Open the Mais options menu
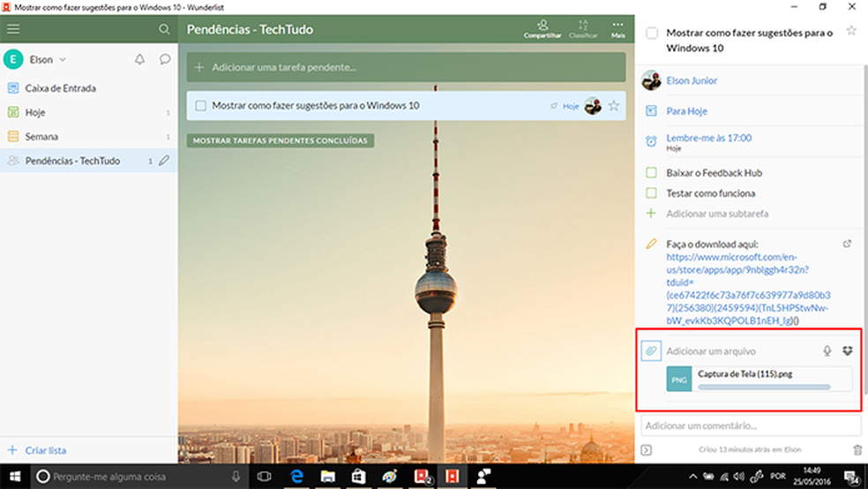 [617, 29]
